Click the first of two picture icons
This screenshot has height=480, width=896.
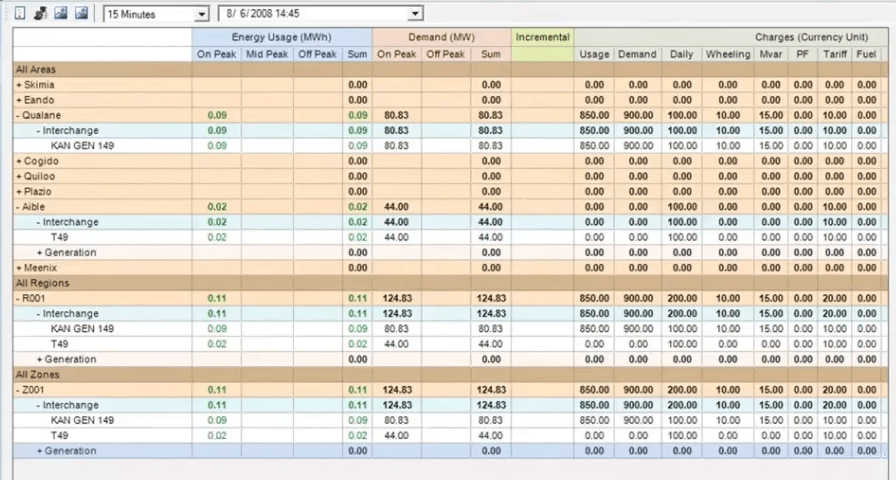click(x=61, y=14)
